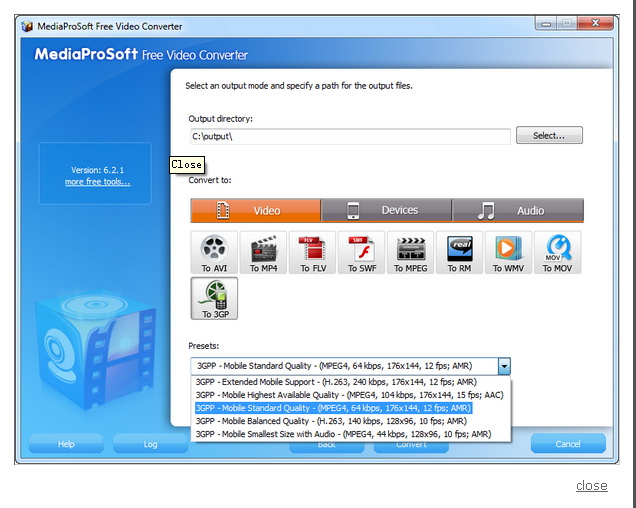Select Mobile Smallest Size with Audio preset
636x508 pixels.
click(344, 434)
